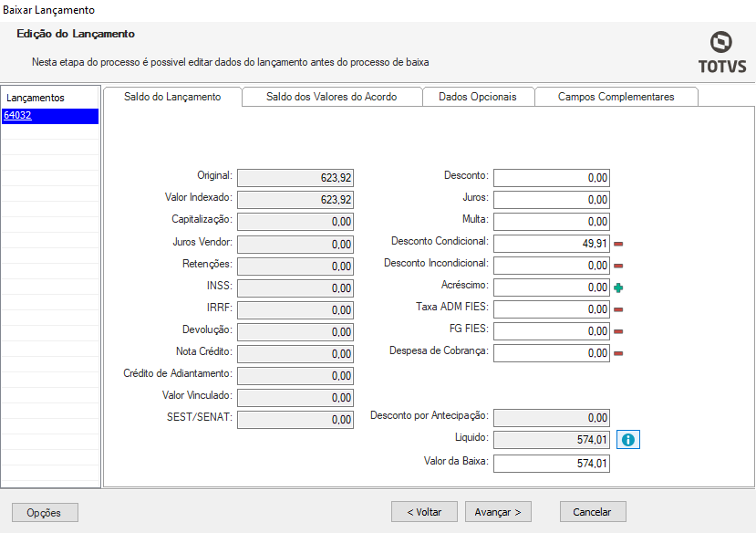Viewport: 756px width, 533px height.
Task: Go to Saldo do Lançamento tab
Action: pyautogui.click(x=172, y=97)
